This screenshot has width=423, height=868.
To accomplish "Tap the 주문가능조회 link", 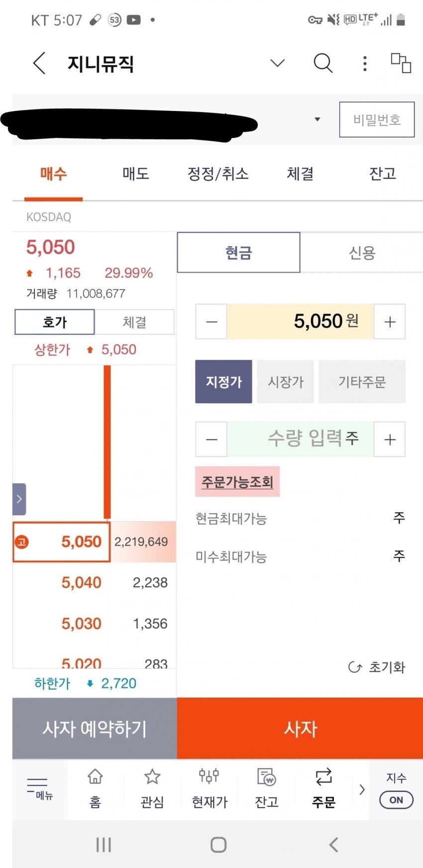I will pos(237,482).
